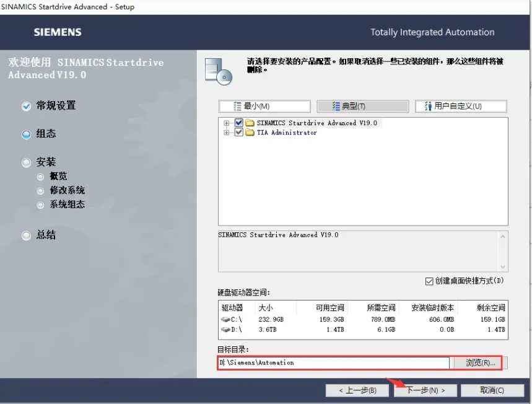Image resolution: width=532 pixels, height=404 pixels.
Task: Click the 可用空间 column header
Action: coord(329,308)
